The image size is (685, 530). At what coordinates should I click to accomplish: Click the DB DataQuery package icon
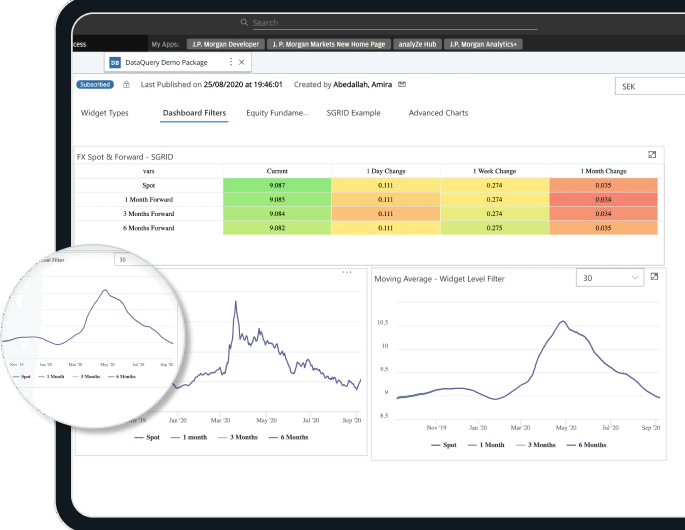[x=115, y=62]
